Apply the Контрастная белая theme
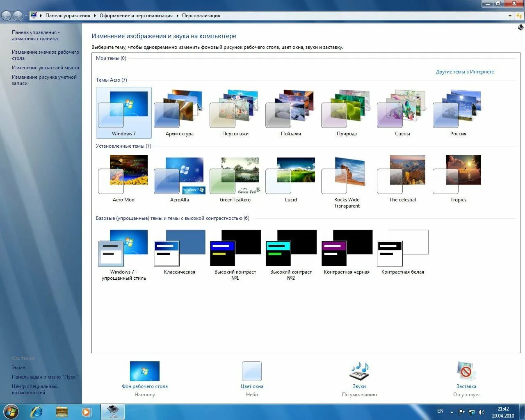525x420 pixels. pos(402,252)
